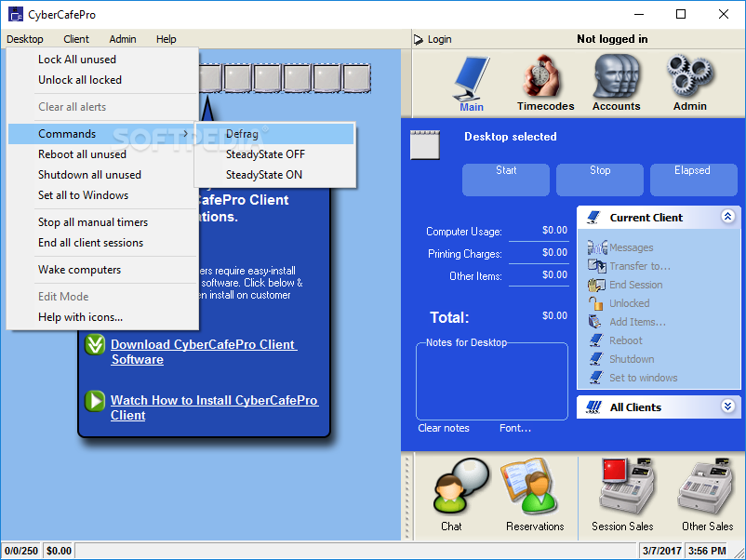
Task: Click Clear notes
Action: click(444, 428)
